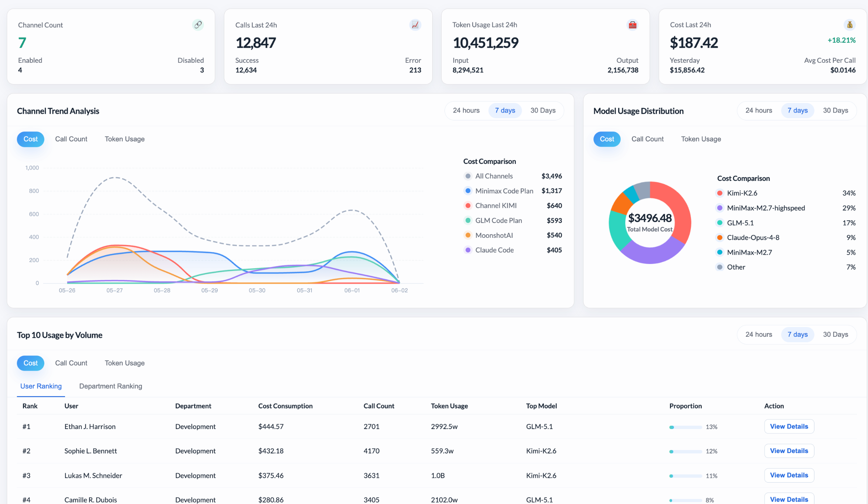Switch Channel Trend to Cost view
This screenshot has height=504, width=868.
point(31,139)
